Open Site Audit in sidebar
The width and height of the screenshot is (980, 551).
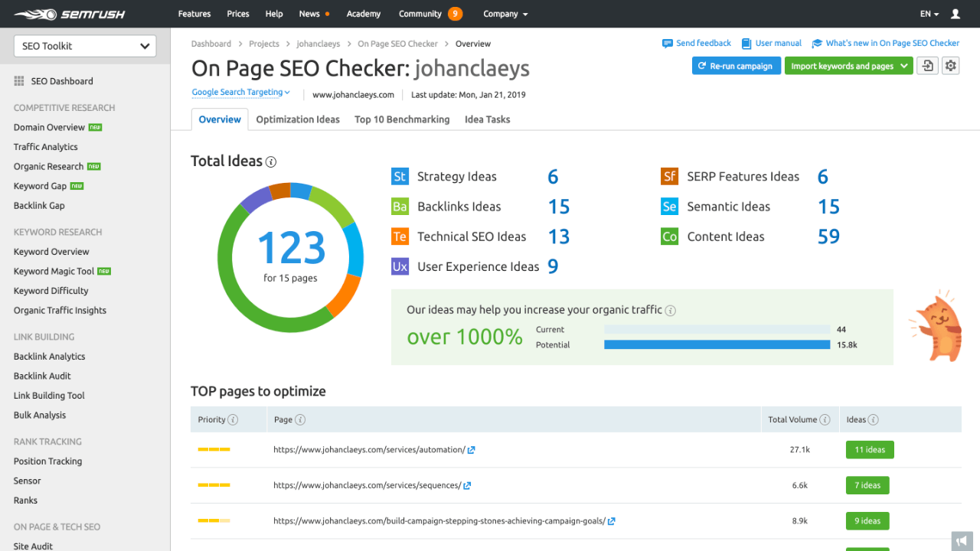pos(33,546)
